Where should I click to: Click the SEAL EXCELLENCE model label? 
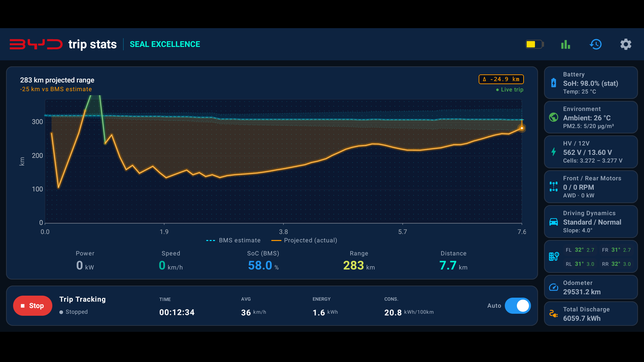coord(165,44)
